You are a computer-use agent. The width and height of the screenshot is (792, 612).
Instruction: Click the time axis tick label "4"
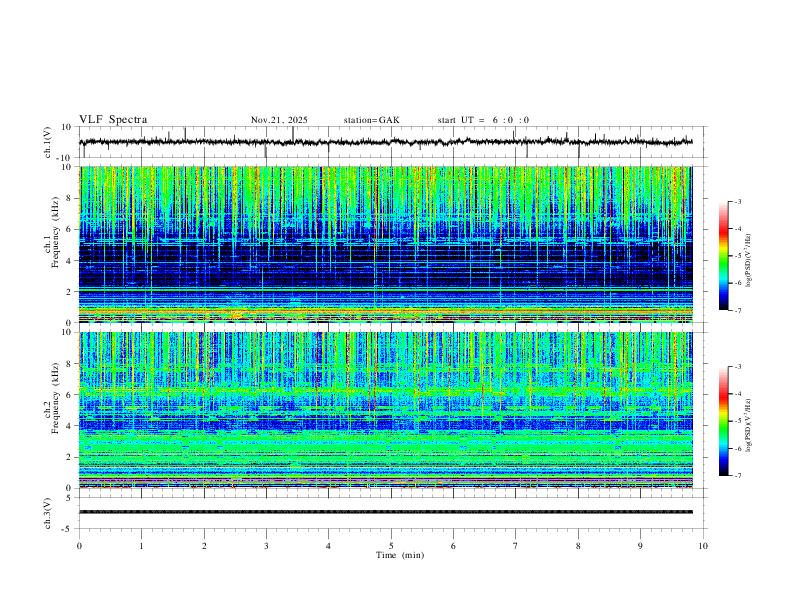point(328,546)
